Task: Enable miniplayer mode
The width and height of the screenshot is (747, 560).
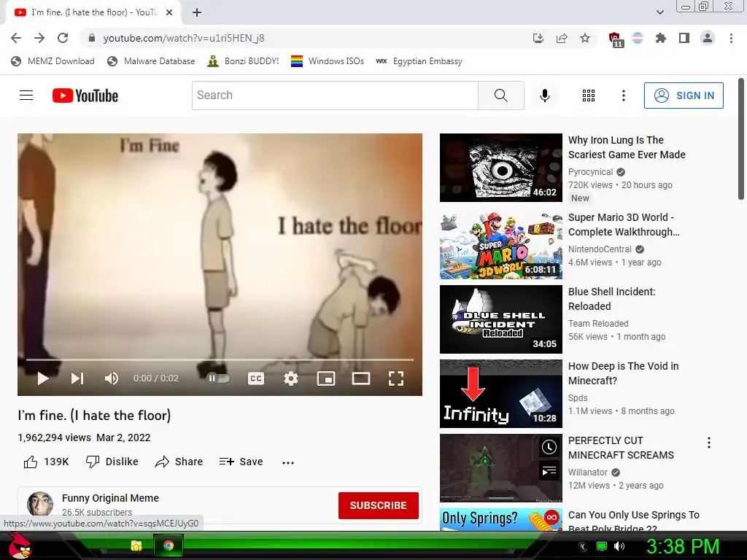Action: pyautogui.click(x=326, y=378)
